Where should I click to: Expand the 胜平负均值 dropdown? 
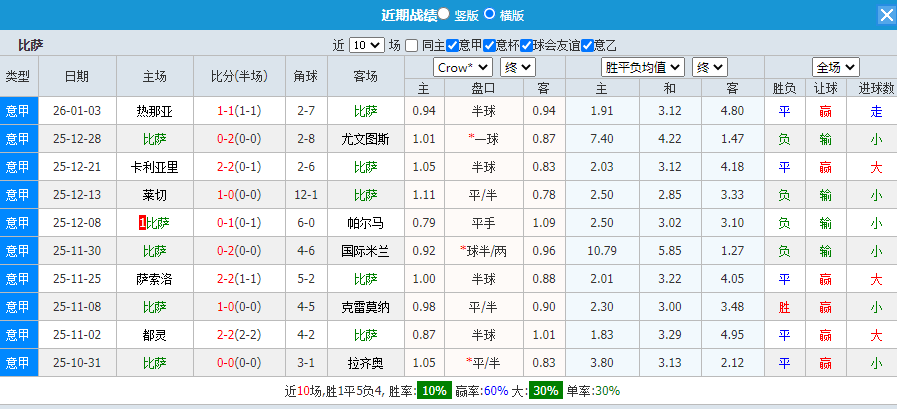(x=642, y=67)
